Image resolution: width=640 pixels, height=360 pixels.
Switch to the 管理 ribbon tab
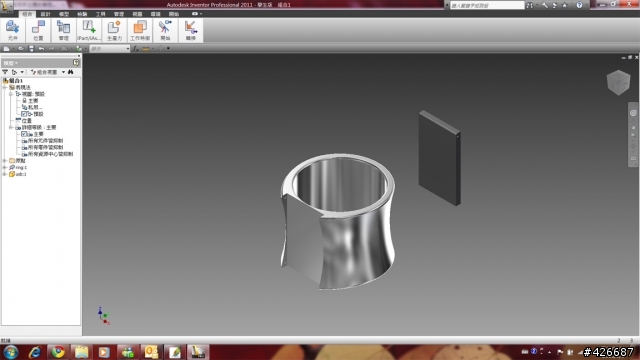119,14
